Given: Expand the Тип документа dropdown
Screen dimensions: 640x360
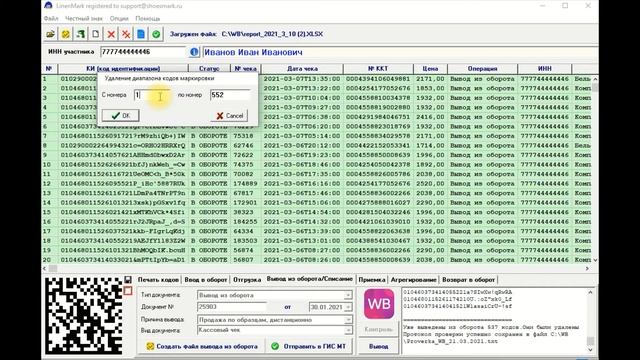Looking at the screenshot, I should pos(348,295).
